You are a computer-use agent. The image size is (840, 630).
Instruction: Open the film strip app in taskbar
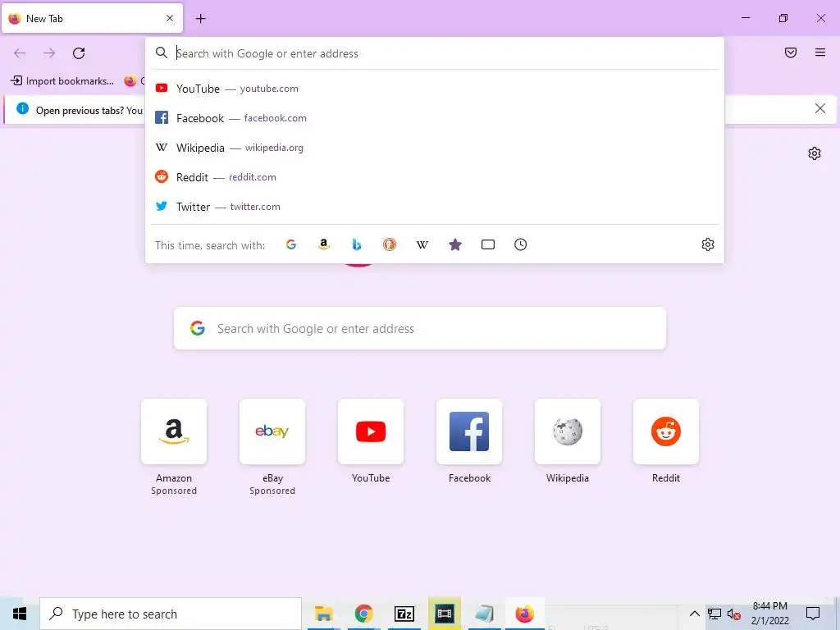(x=444, y=614)
